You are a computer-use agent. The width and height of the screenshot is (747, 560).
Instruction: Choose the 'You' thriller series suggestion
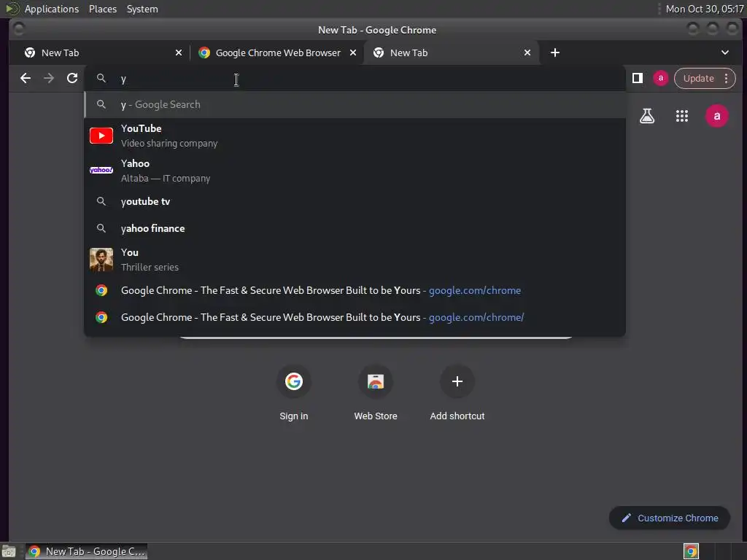[355, 260]
